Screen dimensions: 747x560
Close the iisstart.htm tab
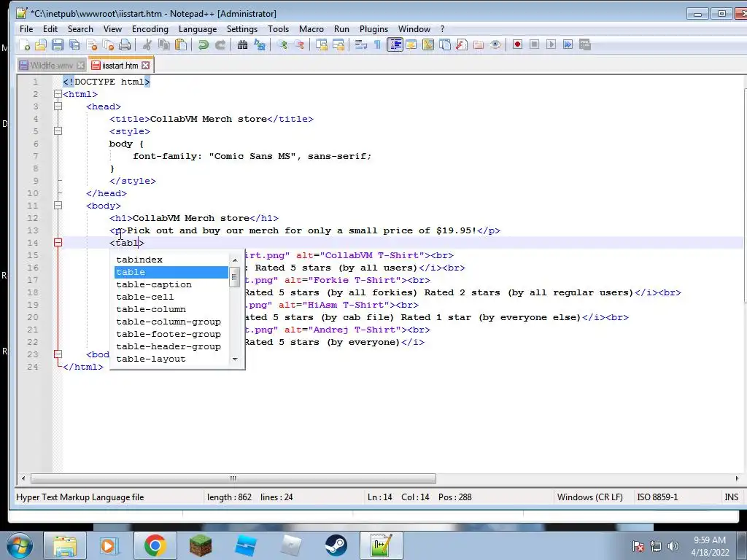[x=146, y=65]
